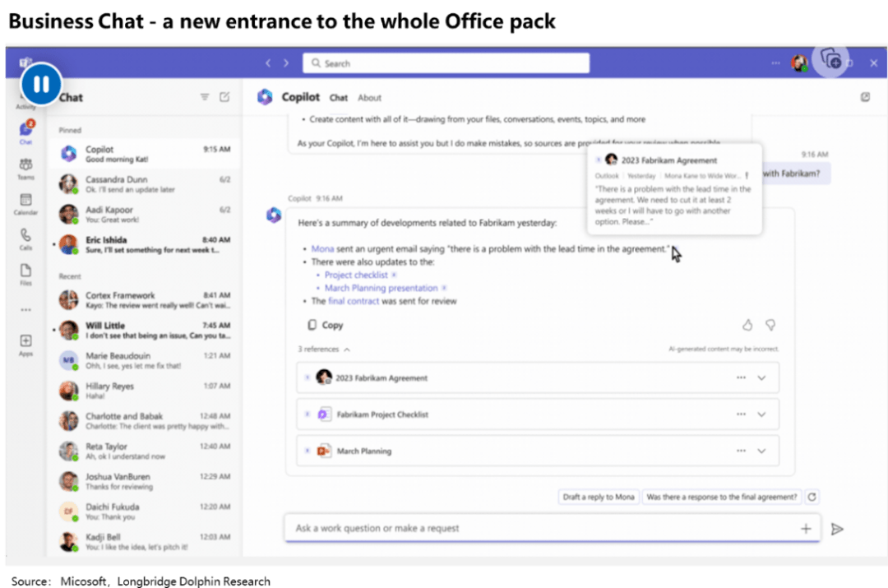
Task: Open Calendar in the left sidebar
Action: (25, 204)
